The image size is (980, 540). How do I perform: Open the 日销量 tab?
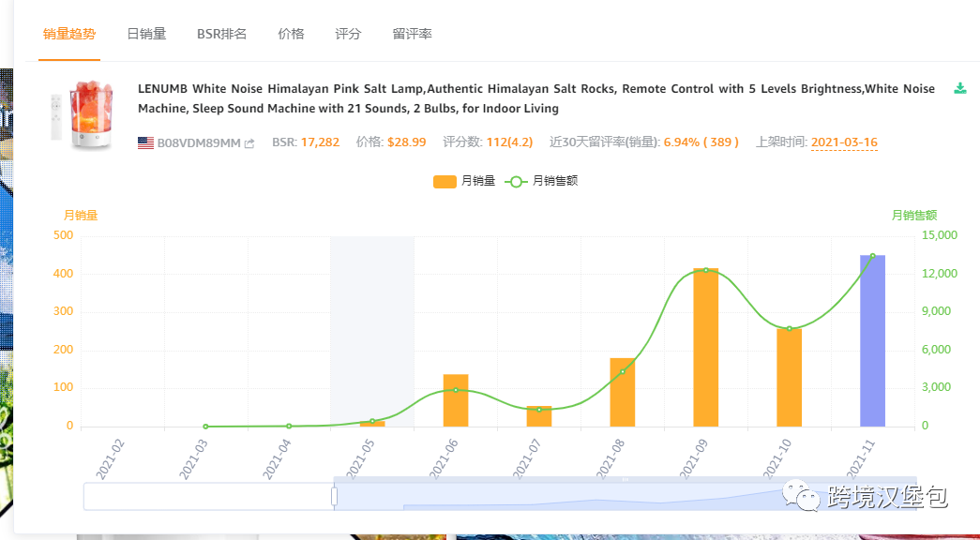coord(146,34)
